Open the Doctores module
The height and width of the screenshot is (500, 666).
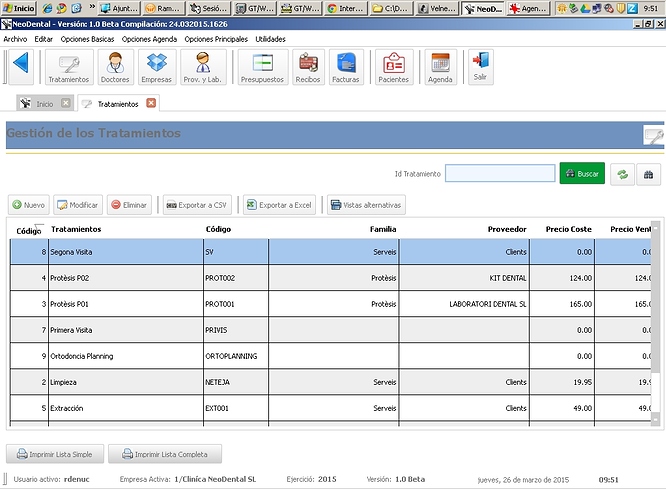[x=115, y=66]
